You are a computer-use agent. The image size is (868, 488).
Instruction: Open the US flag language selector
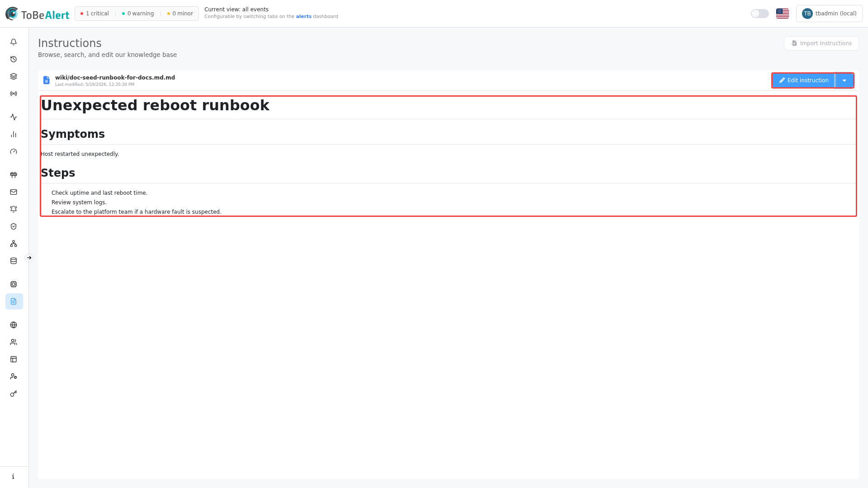click(x=783, y=14)
